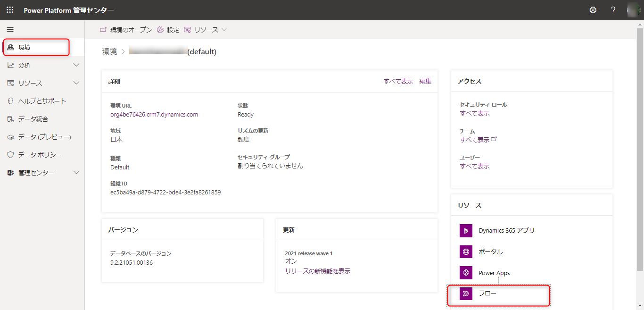Click the リソース sidebar icon
644x310 pixels.
click(10, 83)
